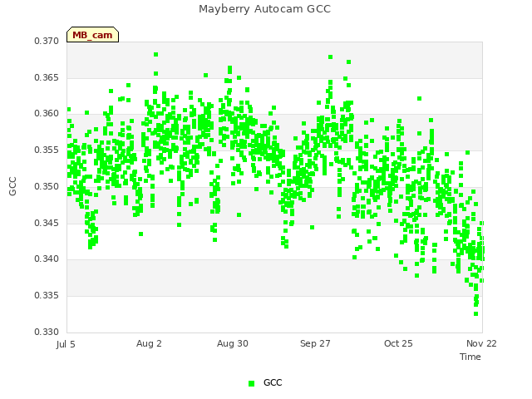
Task: Click the Nov 22 x-axis label
Action: coord(481,343)
